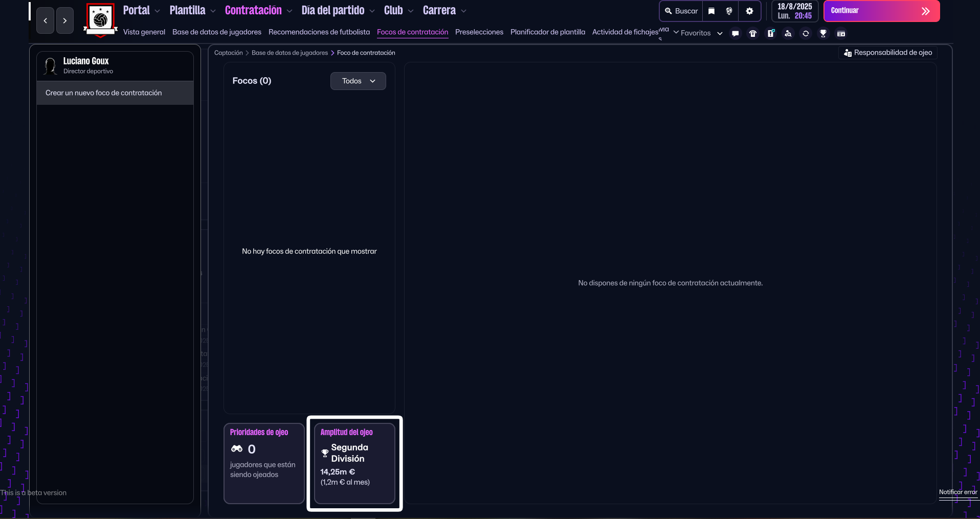Open the bookmarks flag icon
This screenshot has height=519, width=980.
click(711, 11)
